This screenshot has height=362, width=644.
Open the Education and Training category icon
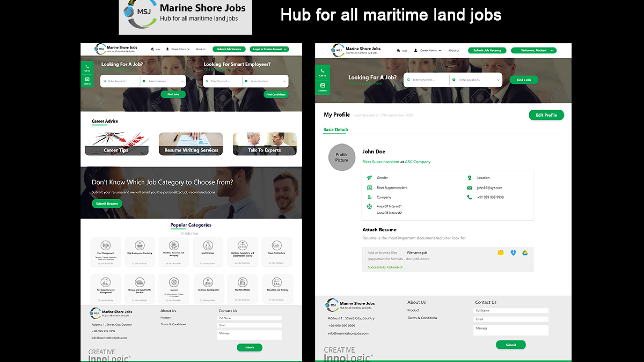pyautogui.click(x=277, y=282)
